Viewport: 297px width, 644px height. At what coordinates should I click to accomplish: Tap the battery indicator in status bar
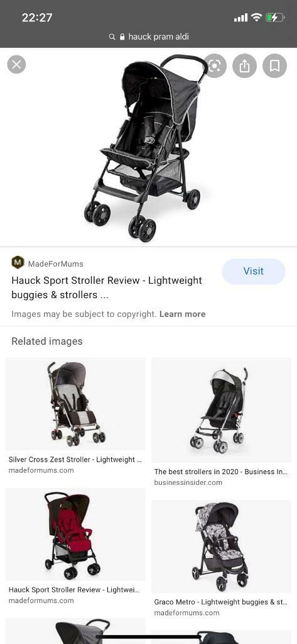pos(274,18)
